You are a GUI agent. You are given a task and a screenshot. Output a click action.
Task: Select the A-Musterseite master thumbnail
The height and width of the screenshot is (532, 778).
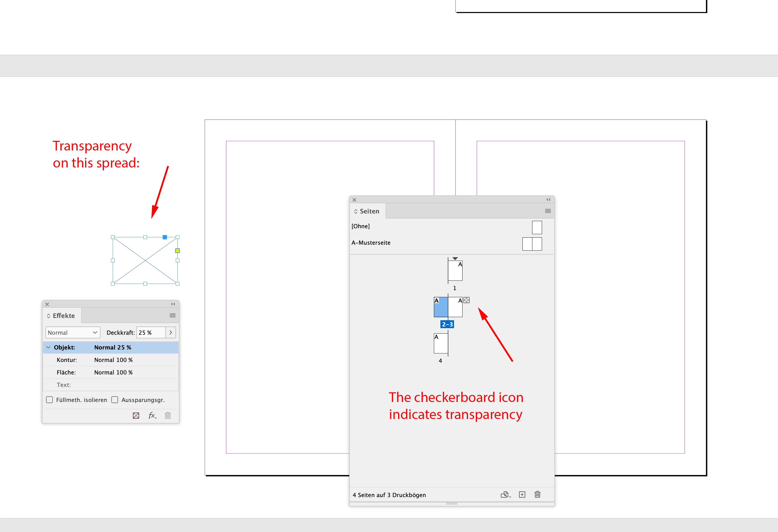pyautogui.click(x=532, y=244)
